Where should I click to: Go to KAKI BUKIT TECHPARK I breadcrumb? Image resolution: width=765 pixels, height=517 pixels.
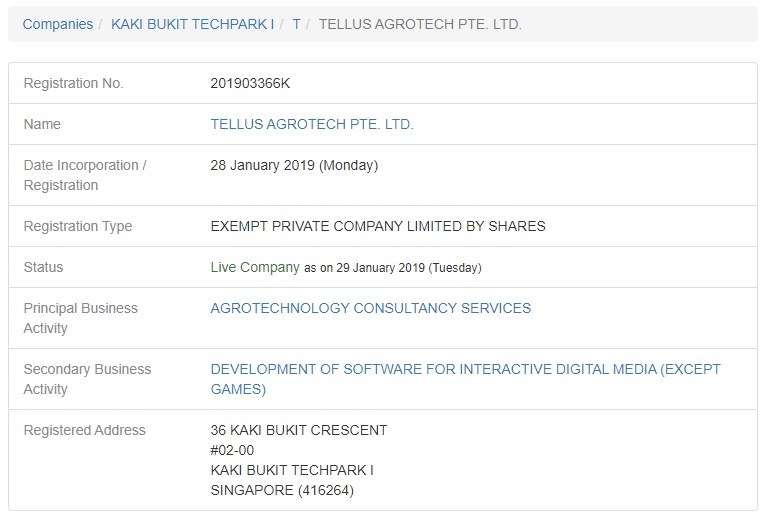click(x=192, y=24)
